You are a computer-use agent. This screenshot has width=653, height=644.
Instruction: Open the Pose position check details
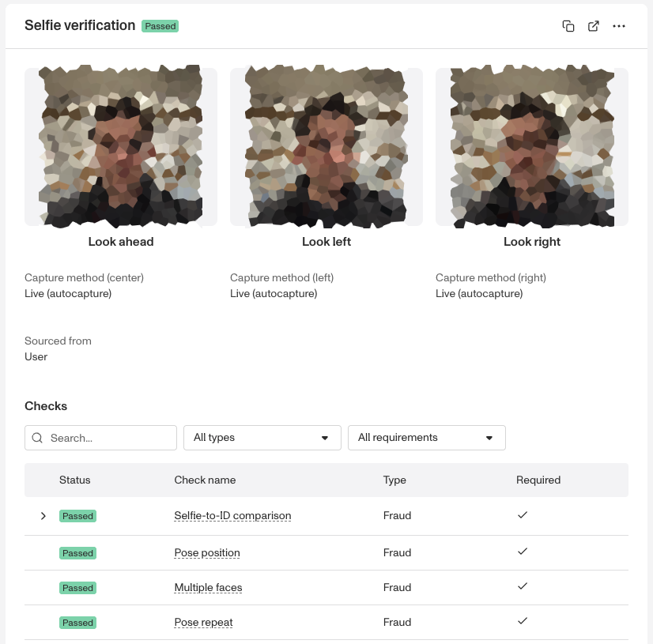[207, 552]
